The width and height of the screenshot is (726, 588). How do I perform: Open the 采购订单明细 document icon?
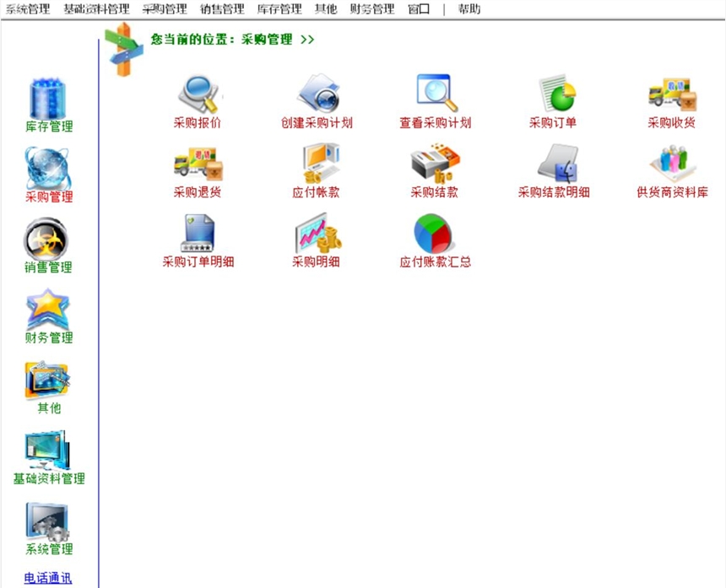point(198,233)
